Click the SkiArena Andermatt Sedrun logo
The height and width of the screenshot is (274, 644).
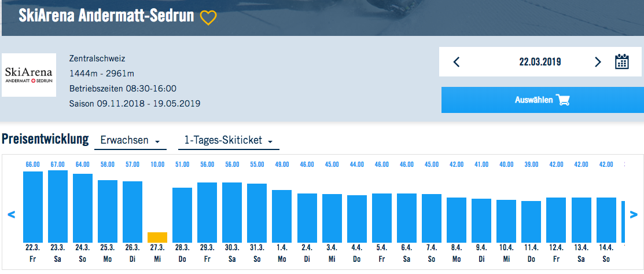click(29, 75)
